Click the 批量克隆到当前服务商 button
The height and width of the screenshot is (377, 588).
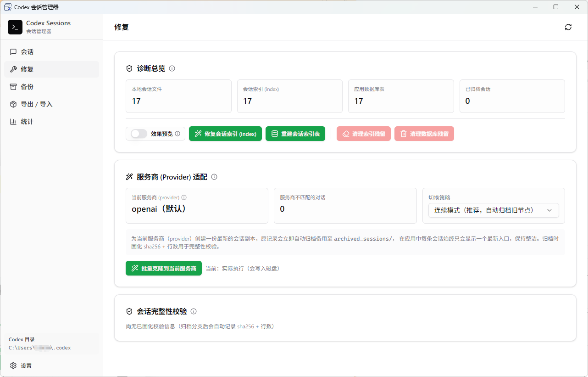coord(164,268)
